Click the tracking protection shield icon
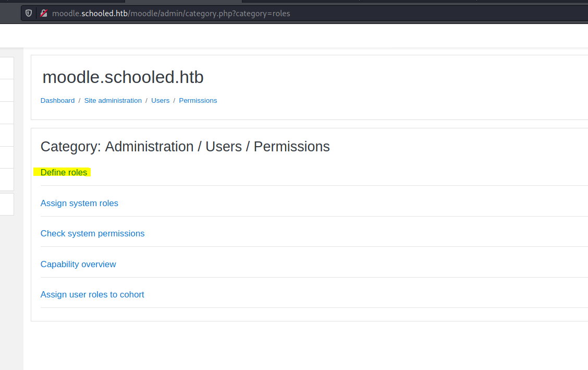The width and height of the screenshot is (588, 370). (x=28, y=13)
